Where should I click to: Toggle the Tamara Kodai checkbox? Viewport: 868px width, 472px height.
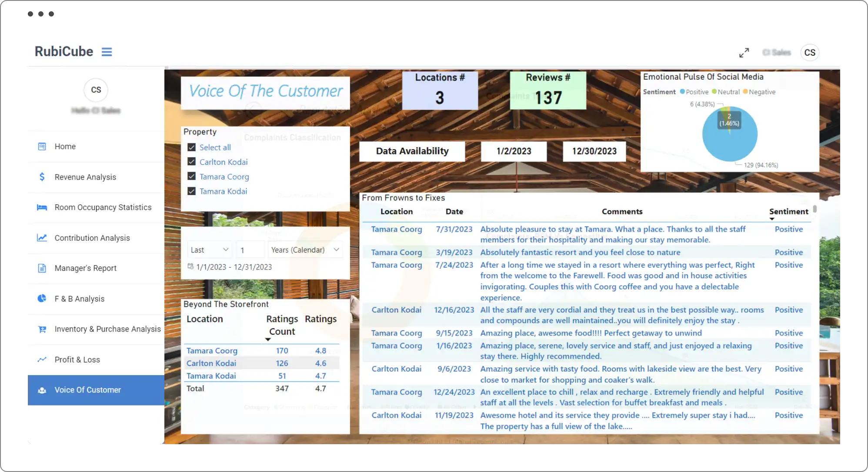click(191, 191)
